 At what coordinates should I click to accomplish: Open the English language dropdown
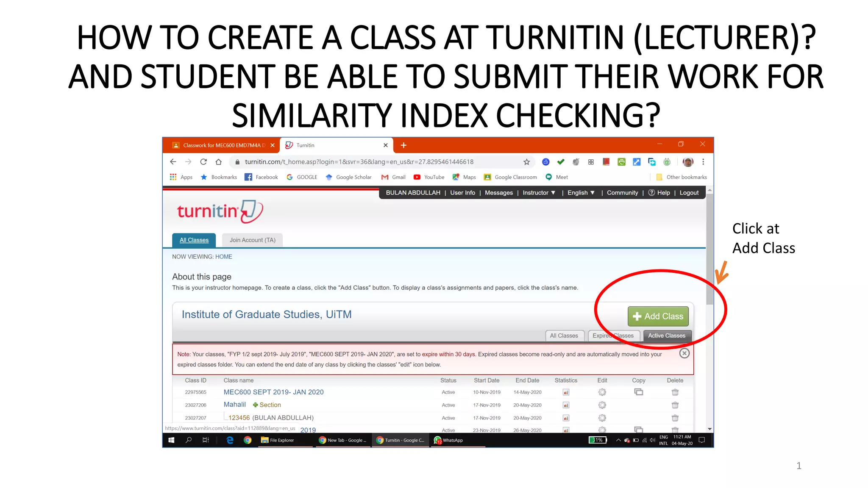click(581, 193)
